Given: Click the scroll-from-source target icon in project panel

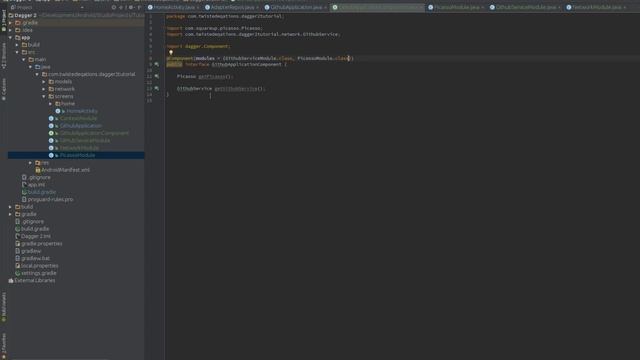Looking at the screenshot, I should click(114, 7).
